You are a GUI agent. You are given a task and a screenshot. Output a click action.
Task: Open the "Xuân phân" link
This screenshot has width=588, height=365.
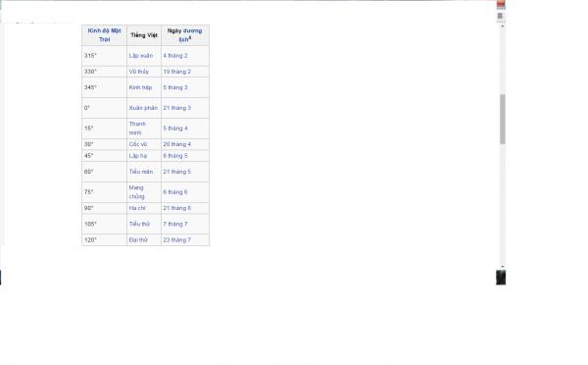143,108
